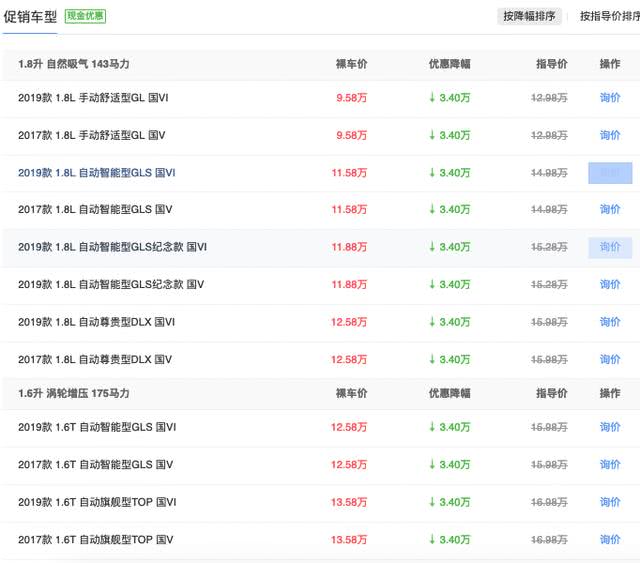
Task: Click 3.40万 discount of 2019款 1.8L 自动尊贵型DLX
Action: pos(449,322)
